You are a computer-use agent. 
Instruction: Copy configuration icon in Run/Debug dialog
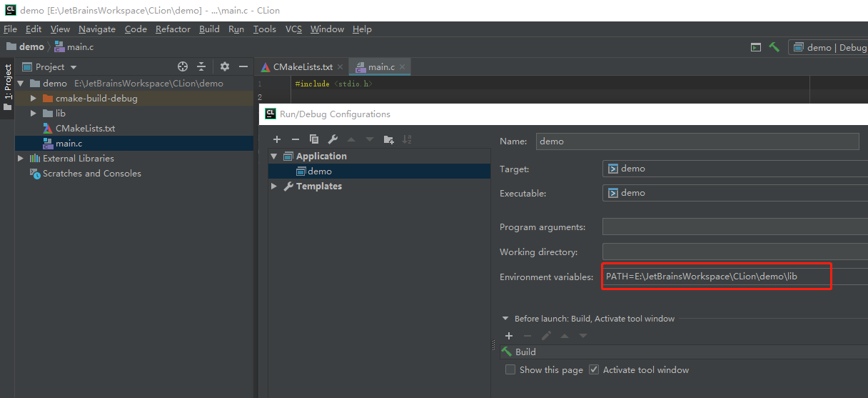314,139
